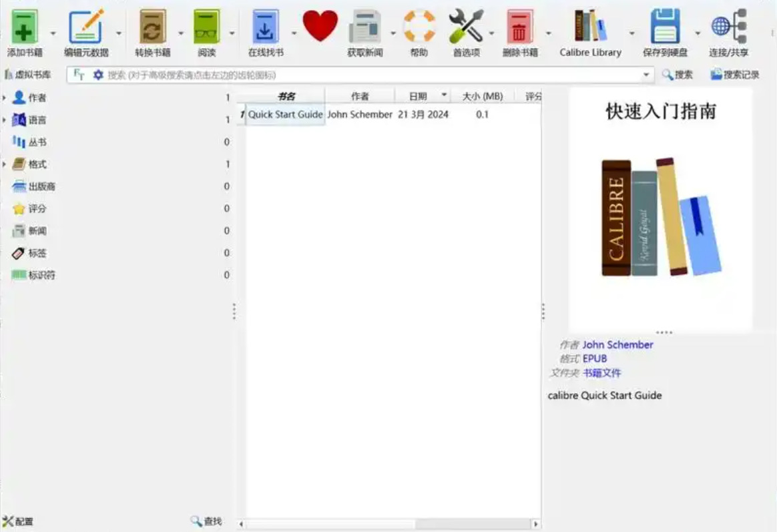
Task: Sort by the Title (书名) column header
Action: pos(286,96)
